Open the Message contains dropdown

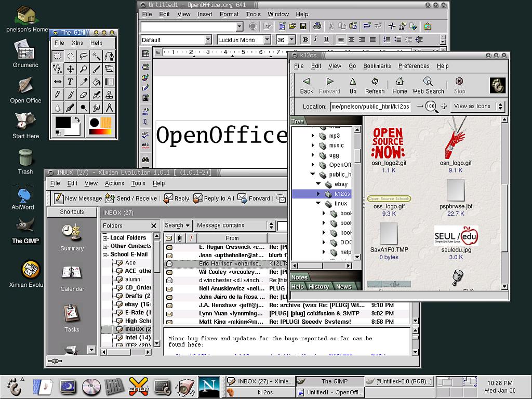(x=234, y=225)
